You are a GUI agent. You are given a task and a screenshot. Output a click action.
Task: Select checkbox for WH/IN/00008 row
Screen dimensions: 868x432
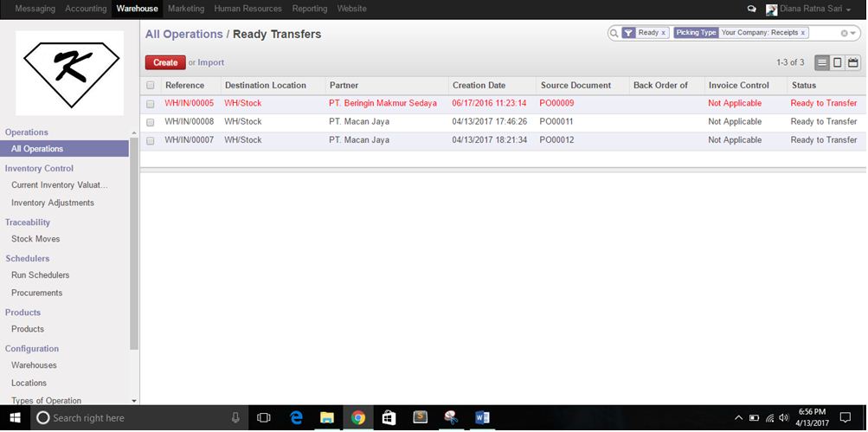tap(151, 122)
